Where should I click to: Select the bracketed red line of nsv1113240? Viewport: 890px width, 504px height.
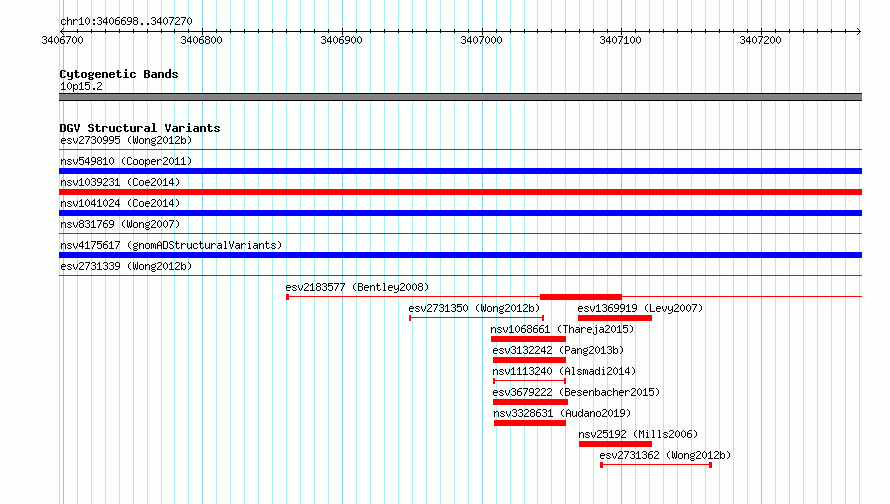(529, 381)
